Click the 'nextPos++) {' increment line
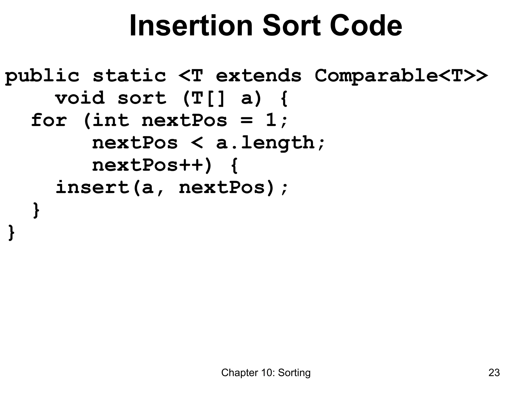Screen dimensions: 532x399 (x=165, y=165)
